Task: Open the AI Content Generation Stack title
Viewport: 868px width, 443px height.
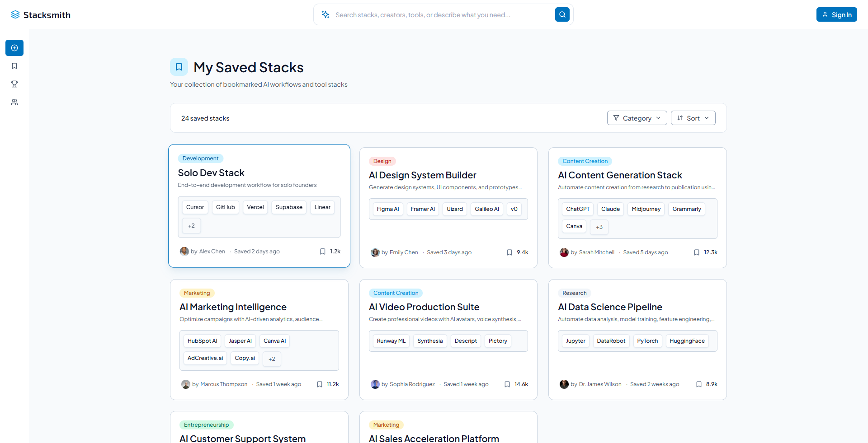Action: coord(620,175)
